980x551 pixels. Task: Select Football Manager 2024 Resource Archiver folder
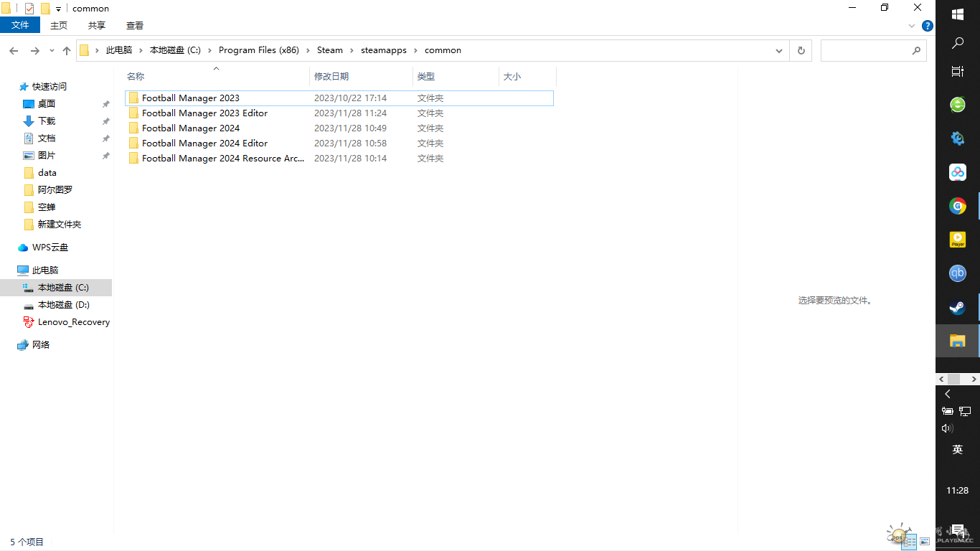pos(339,159)
